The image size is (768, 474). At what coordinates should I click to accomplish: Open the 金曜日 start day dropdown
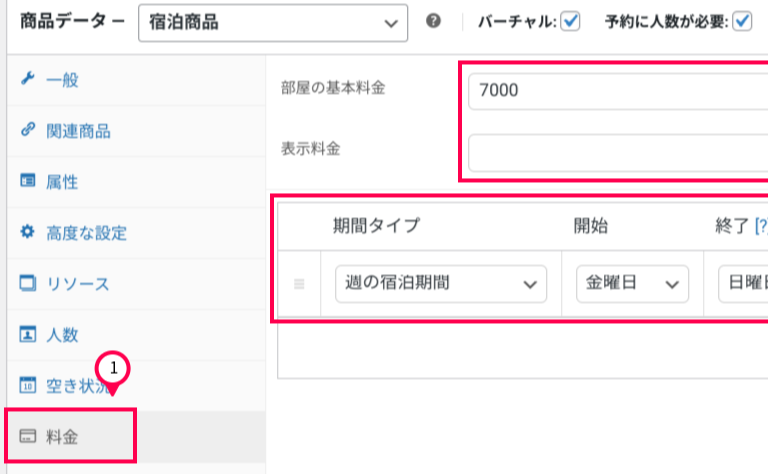pyautogui.click(x=632, y=284)
